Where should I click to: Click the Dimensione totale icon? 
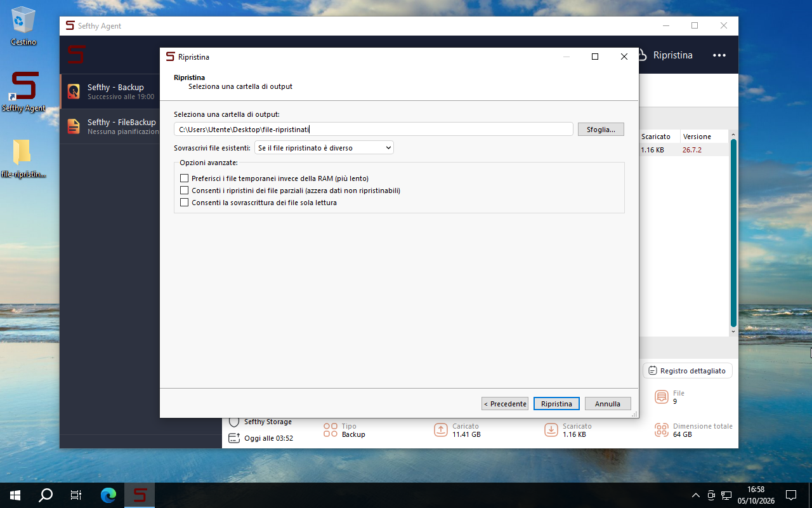coord(662,430)
